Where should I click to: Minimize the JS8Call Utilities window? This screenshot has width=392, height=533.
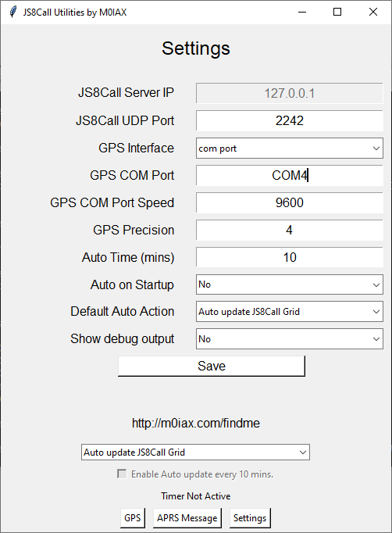tap(302, 13)
